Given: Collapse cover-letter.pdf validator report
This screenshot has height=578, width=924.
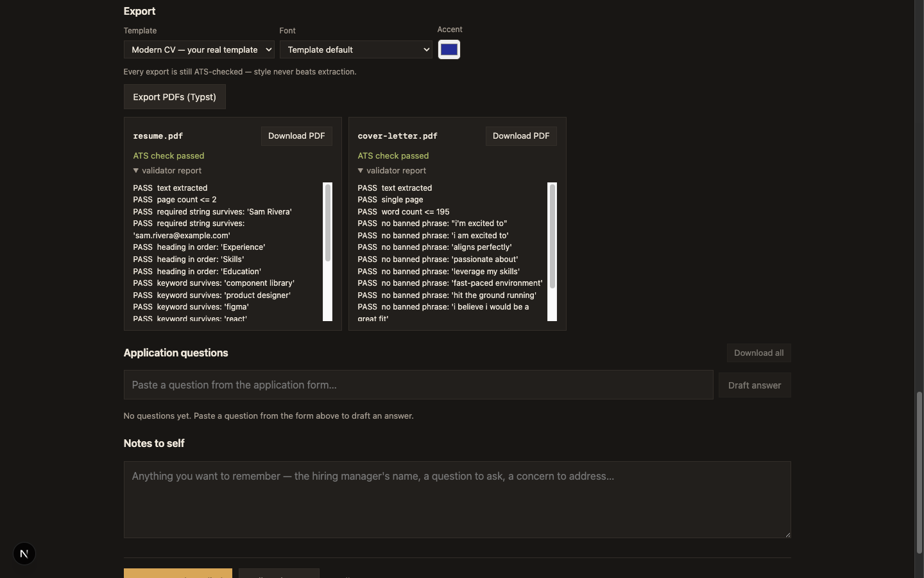Looking at the screenshot, I should coord(392,170).
